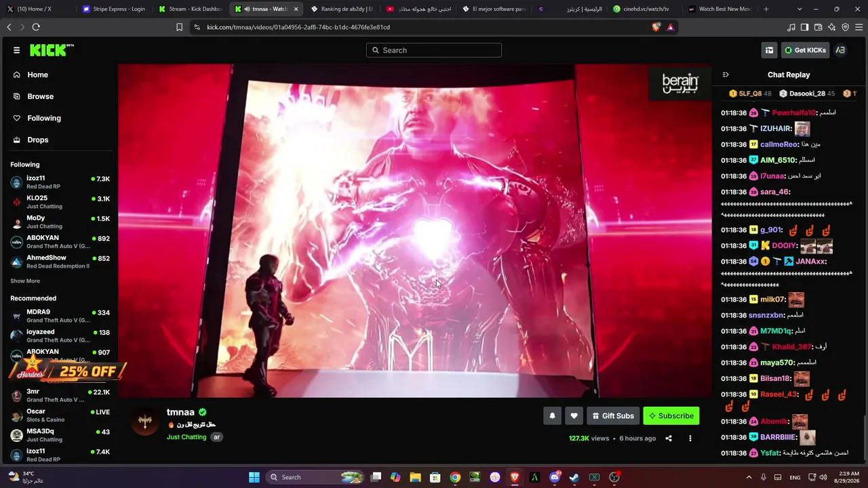The height and width of the screenshot is (488, 868).
Task: Open a new browser tab
Action: (x=766, y=9)
